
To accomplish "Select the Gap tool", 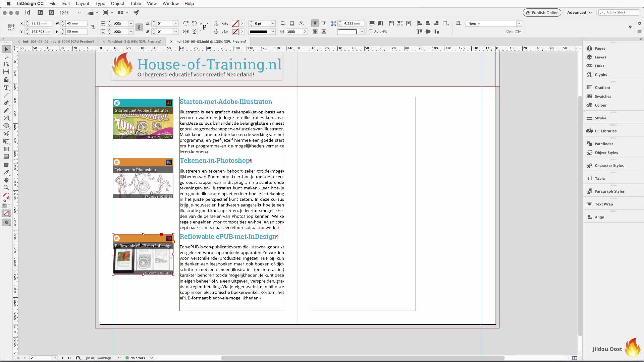I will (x=6, y=71).
